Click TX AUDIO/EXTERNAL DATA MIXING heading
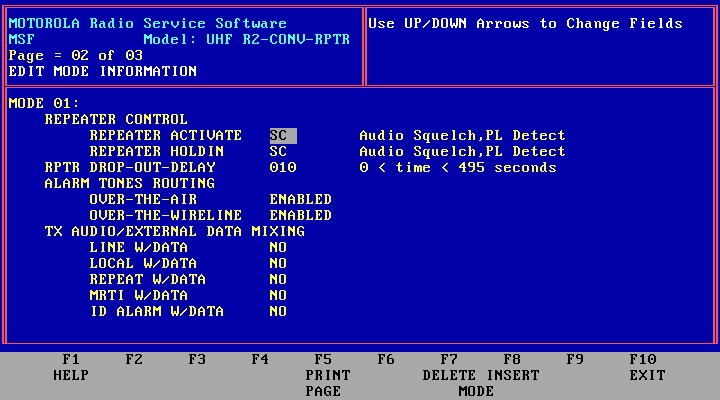Image resolution: width=720 pixels, height=400 pixels. (174, 231)
